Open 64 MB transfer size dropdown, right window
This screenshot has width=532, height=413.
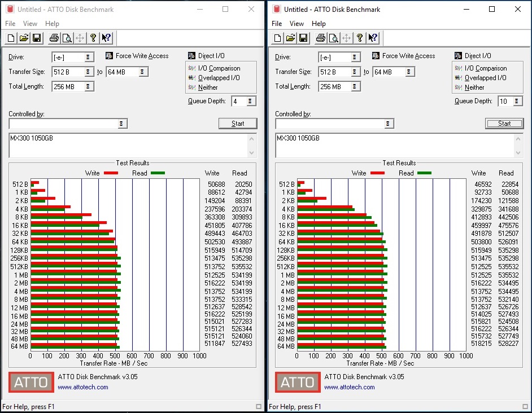pyautogui.click(x=409, y=72)
